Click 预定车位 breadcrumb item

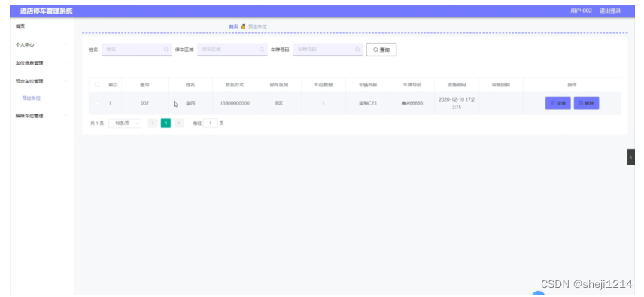click(x=257, y=26)
